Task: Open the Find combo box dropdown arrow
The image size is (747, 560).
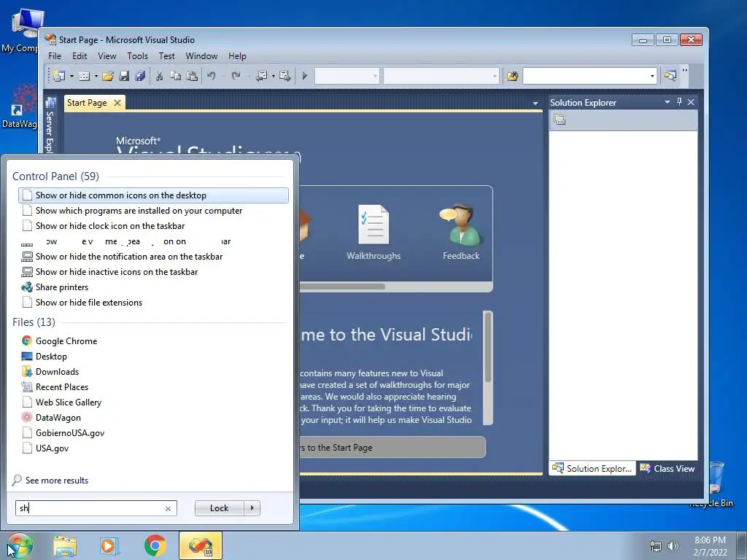Action: pos(652,76)
